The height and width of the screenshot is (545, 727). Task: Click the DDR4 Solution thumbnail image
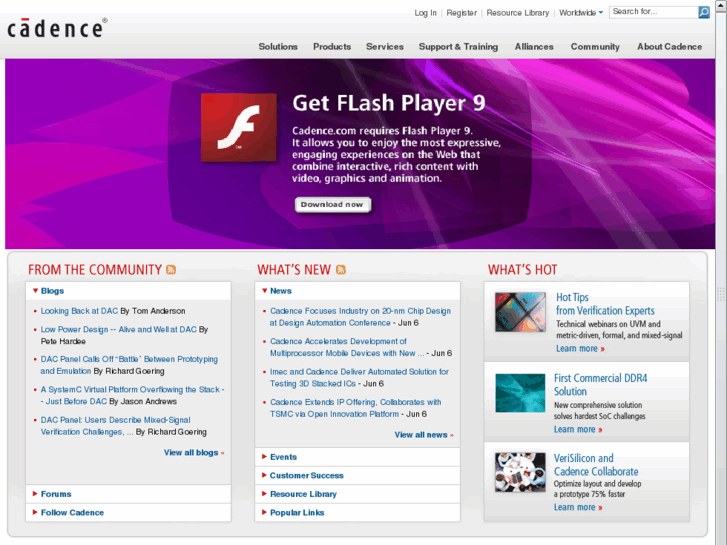[520, 393]
